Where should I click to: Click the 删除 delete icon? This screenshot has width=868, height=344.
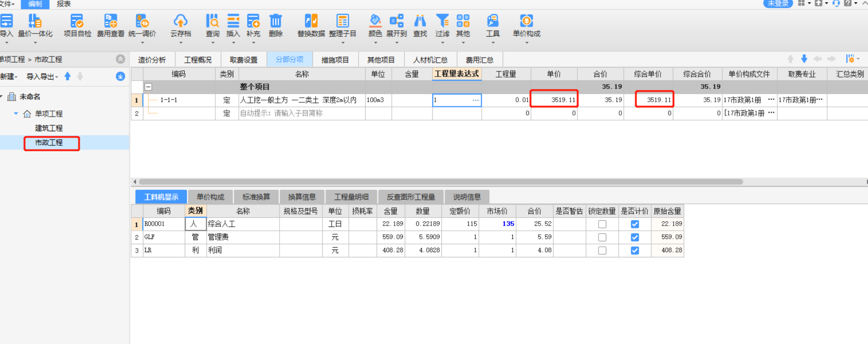click(275, 21)
